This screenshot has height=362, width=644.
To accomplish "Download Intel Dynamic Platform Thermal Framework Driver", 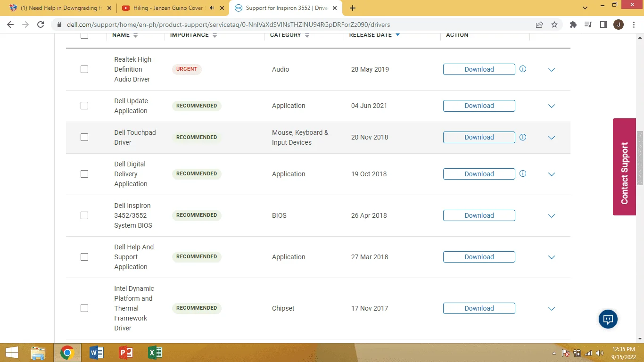I will coord(479,308).
